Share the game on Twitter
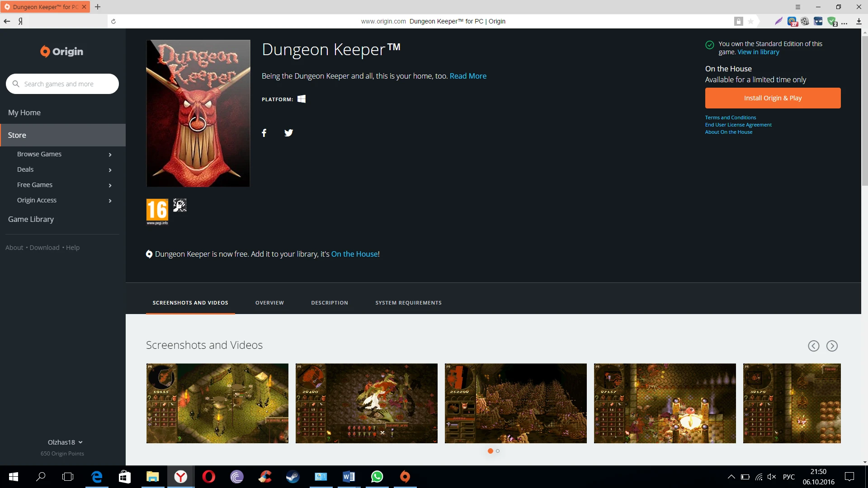This screenshot has width=868, height=488. (289, 132)
